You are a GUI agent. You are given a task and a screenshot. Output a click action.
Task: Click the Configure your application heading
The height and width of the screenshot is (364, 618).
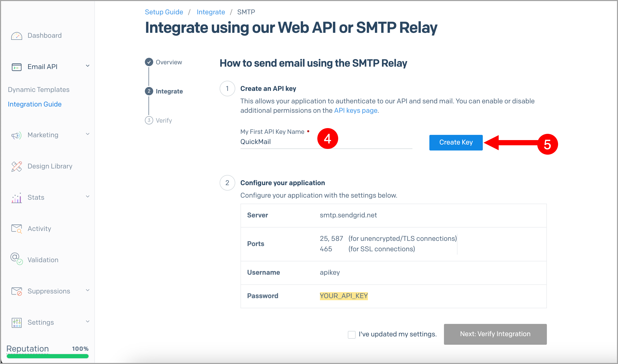[x=283, y=183]
